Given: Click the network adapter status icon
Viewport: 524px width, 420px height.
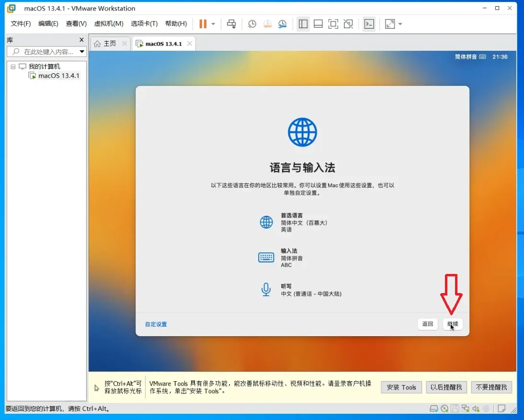Looking at the screenshot, I should click(x=466, y=409).
